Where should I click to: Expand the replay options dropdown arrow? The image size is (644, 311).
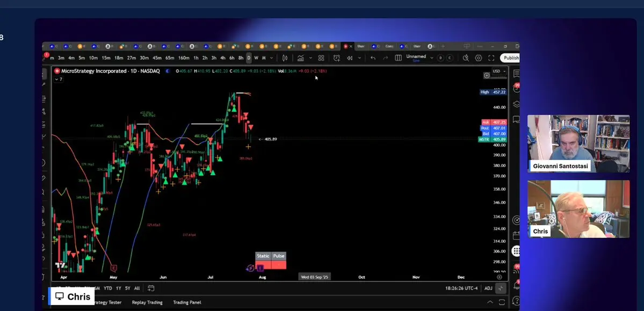(359, 58)
